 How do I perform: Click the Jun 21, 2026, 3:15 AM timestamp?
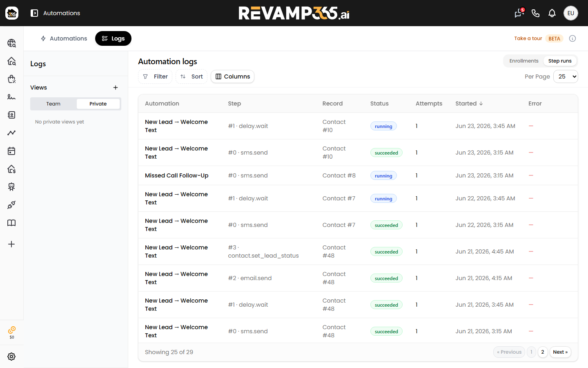[483, 331]
